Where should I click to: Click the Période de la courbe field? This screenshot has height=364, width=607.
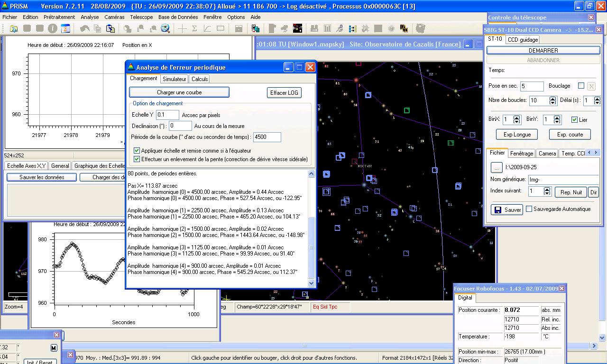267,137
